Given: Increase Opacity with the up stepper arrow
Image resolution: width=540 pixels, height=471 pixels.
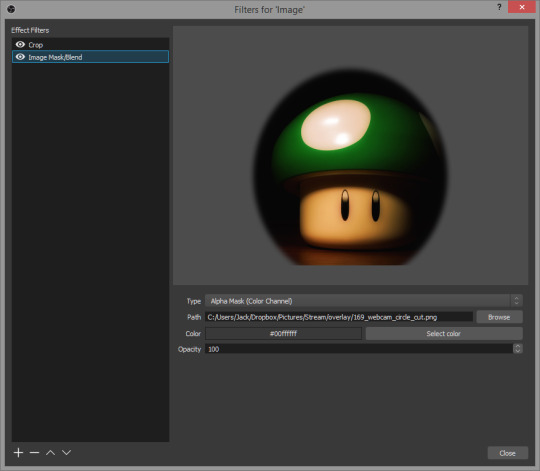Looking at the screenshot, I should point(517,346).
